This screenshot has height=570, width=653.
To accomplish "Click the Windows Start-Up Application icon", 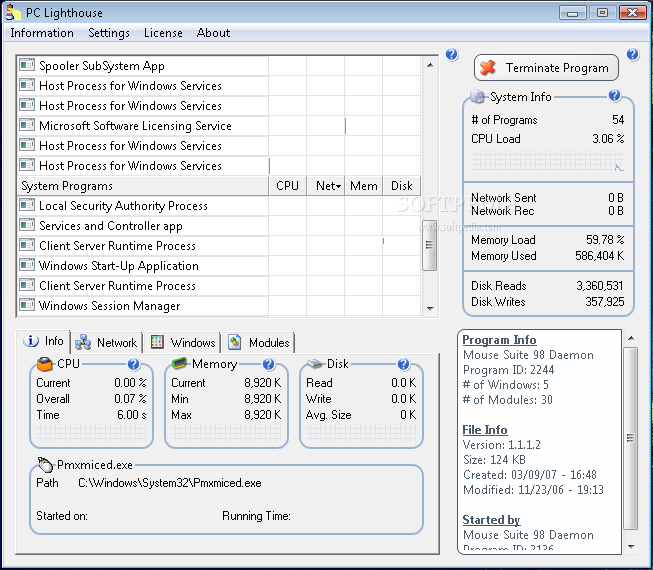I will pos(27,265).
